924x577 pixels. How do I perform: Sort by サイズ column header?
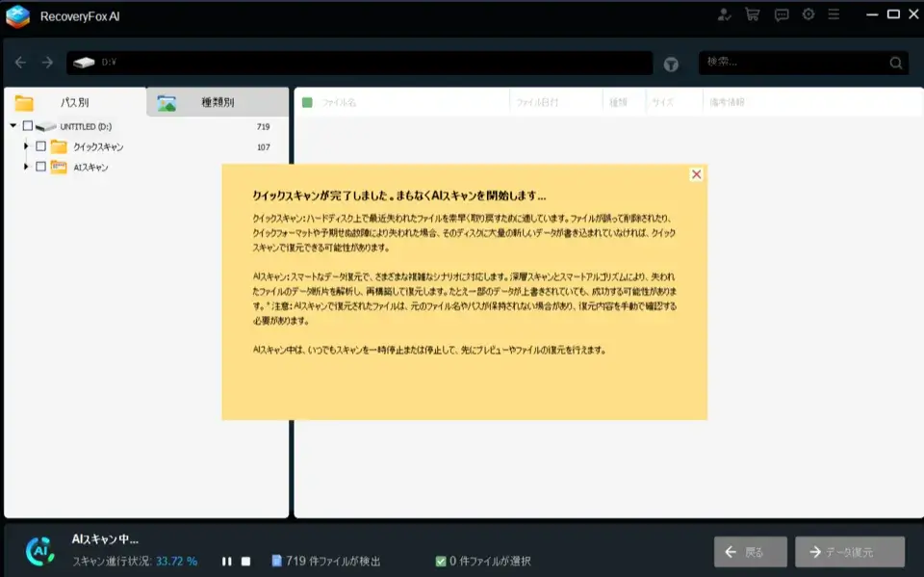point(662,103)
